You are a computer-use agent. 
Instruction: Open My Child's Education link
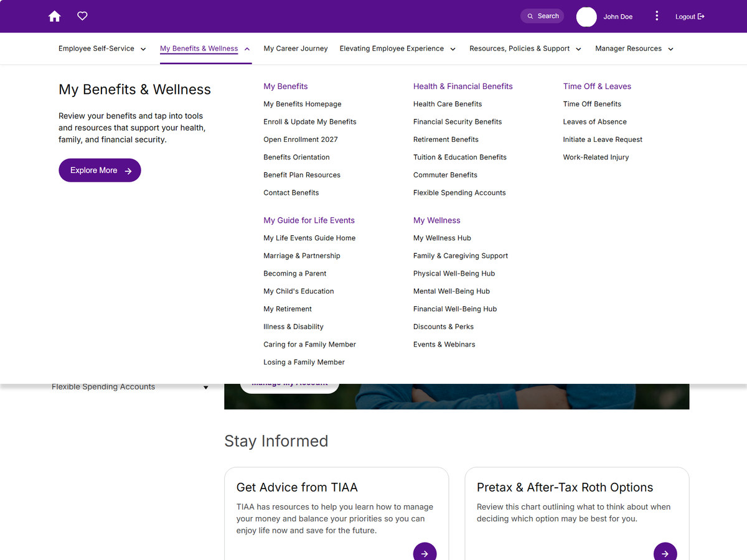coord(299,291)
